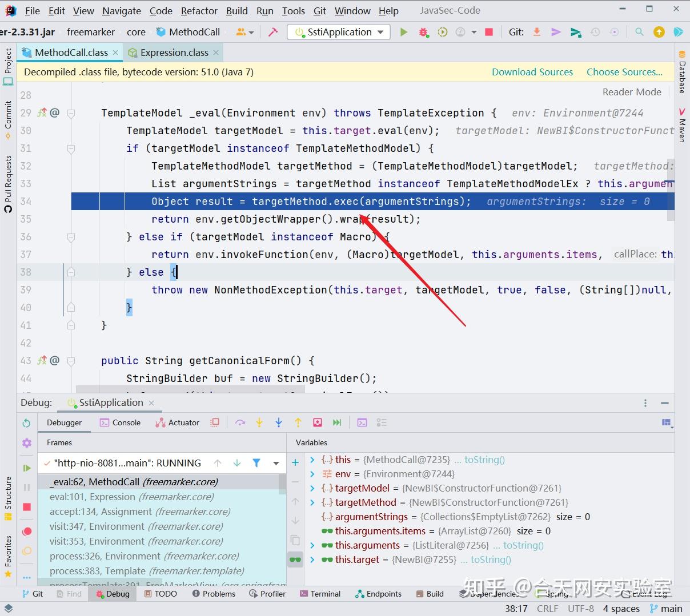This screenshot has height=616, width=690.
Task: Open the SstiApplication run configuration dropdown
Action: [339, 32]
